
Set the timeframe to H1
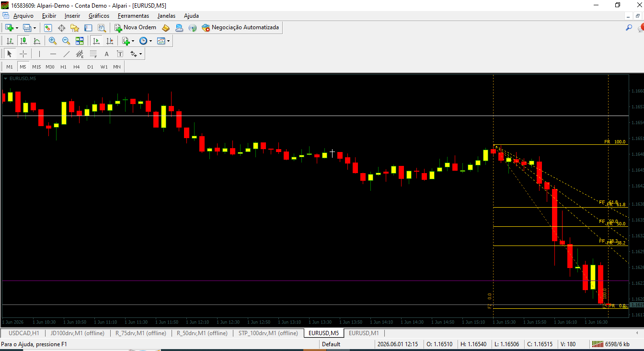click(63, 67)
